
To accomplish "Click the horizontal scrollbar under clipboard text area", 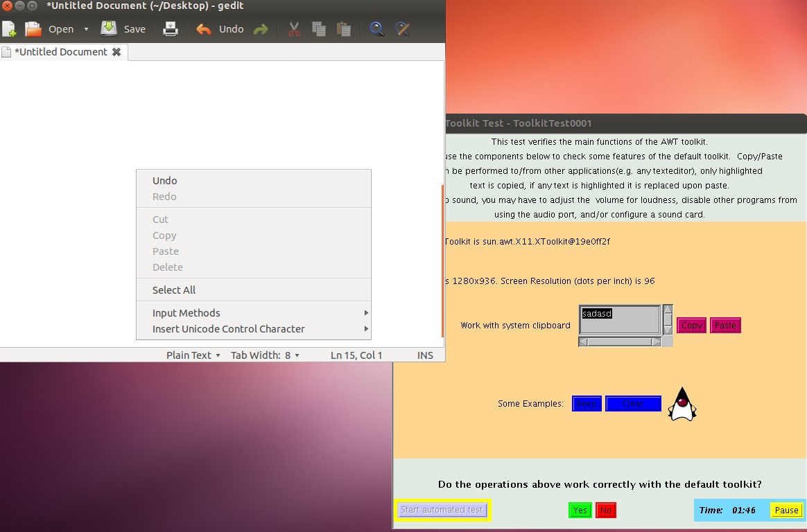I will [x=620, y=342].
